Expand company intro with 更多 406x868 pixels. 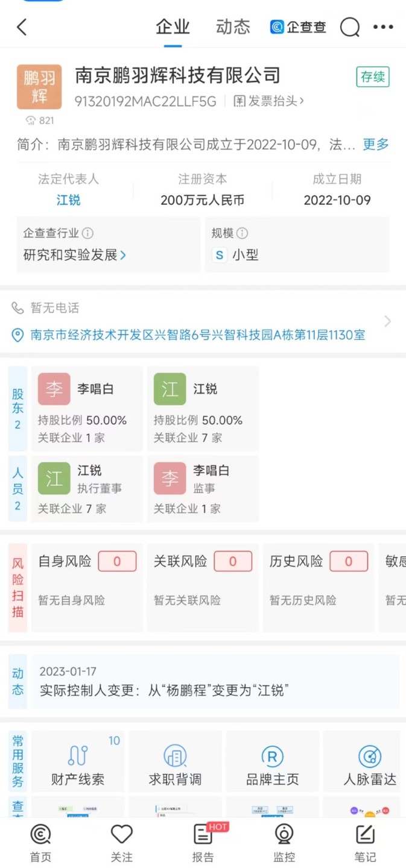coord(375,144)
